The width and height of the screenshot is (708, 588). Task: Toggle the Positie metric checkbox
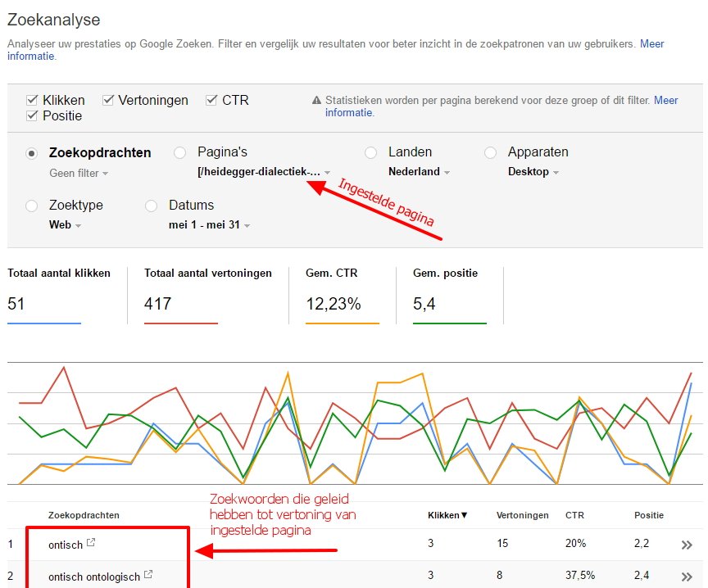point(32,115)
